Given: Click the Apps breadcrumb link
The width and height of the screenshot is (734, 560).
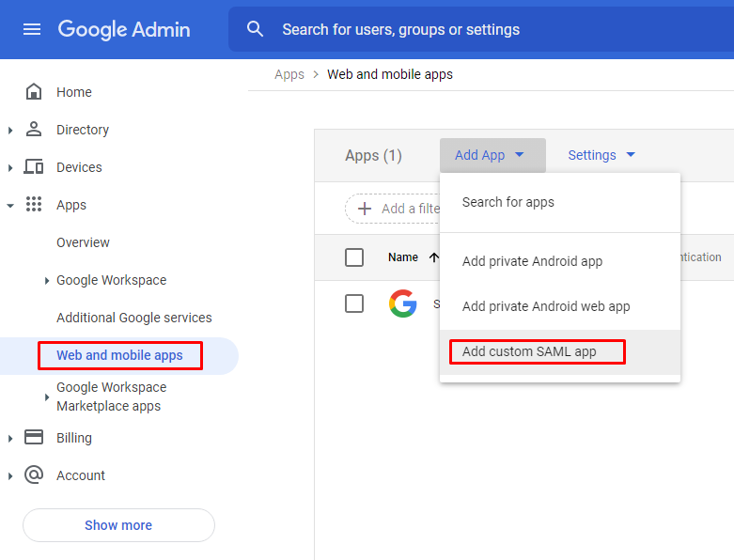Looking at the screenshot, I should click(x=289, y=74).
